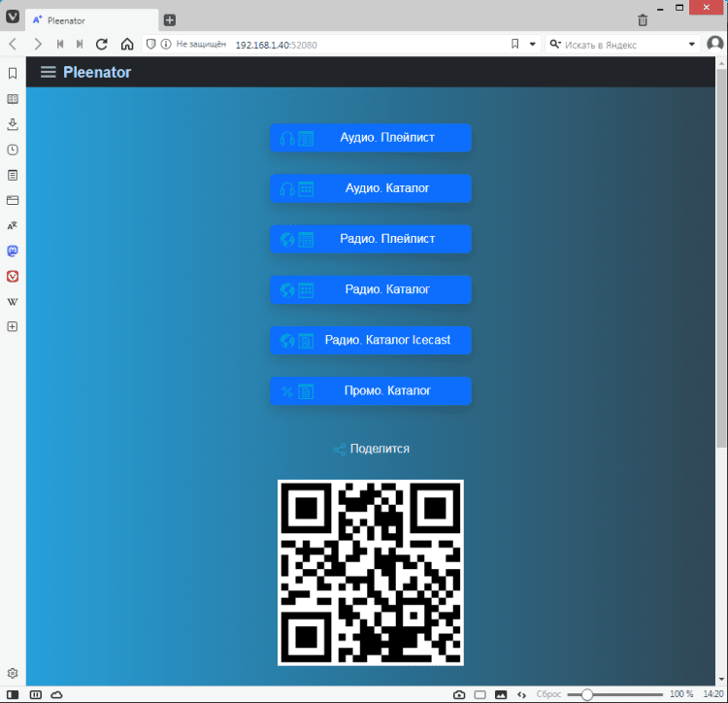Image resolution: width=728 pixels, height=703 pixels.
Task: Open the Window panel
Action: 13,200
